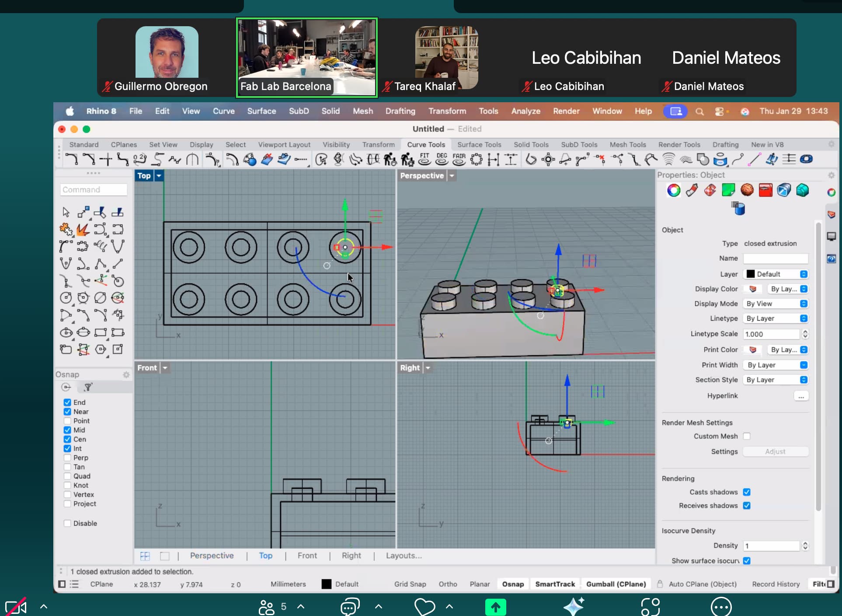Open the Surface menu in menu bar
Viewport: 842px width, 616px height.
[261, 111]
